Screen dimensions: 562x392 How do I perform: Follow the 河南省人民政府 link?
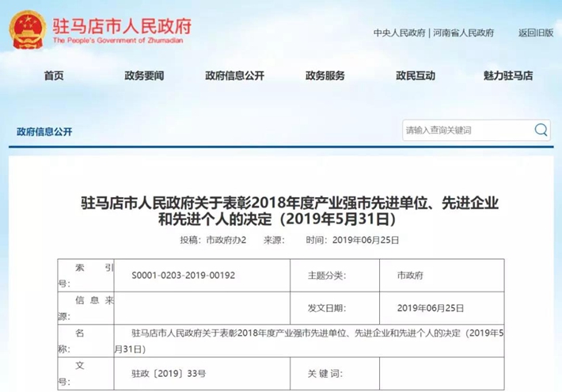[463, 33]
